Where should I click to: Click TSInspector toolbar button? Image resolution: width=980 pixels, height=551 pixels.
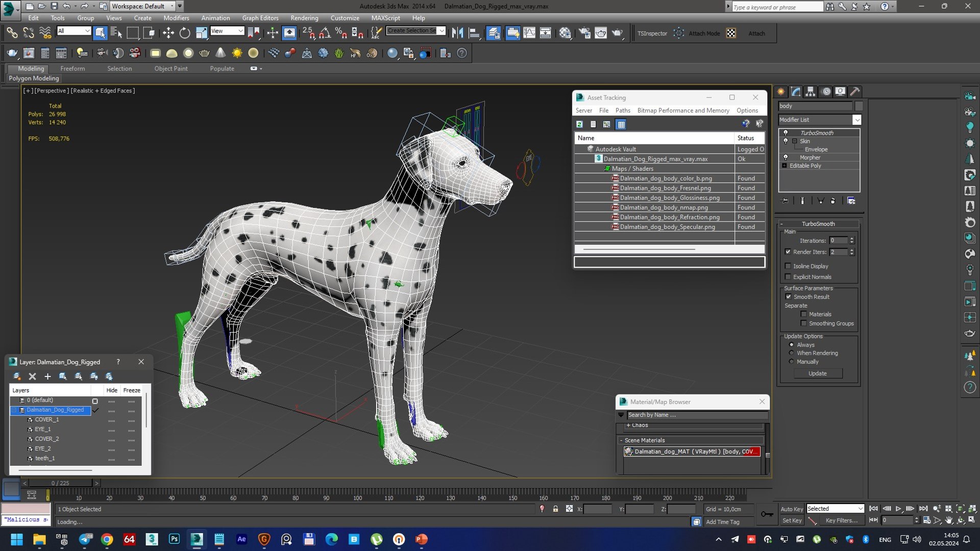tap(652, 34)
